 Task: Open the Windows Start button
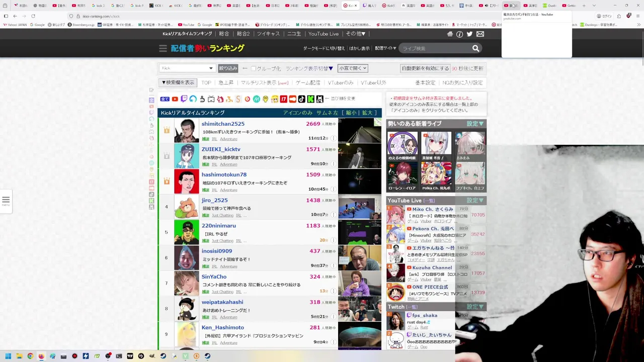click(x=8, y=356)
